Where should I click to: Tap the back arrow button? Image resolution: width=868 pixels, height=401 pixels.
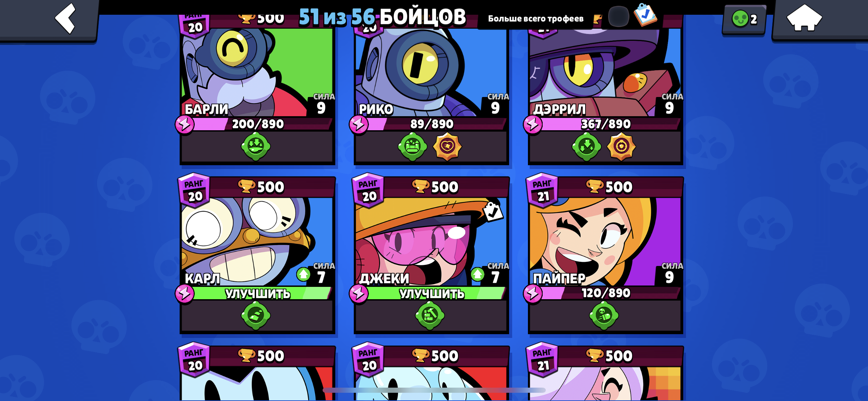click(x=65, y=19)
